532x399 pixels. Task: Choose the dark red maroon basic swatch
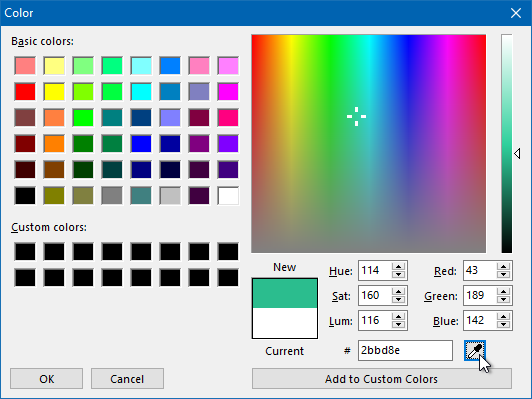tap(25, 144)
